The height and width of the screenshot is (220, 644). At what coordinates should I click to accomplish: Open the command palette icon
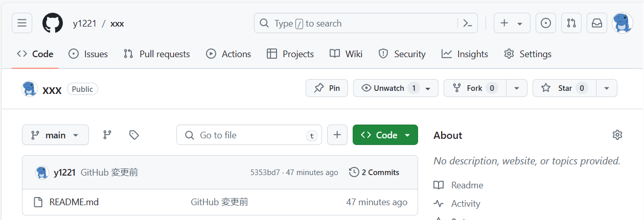click(467, 23)
